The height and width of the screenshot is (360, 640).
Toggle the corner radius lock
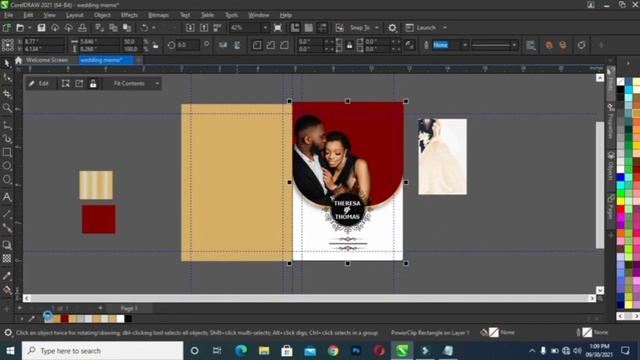(349, 45)
